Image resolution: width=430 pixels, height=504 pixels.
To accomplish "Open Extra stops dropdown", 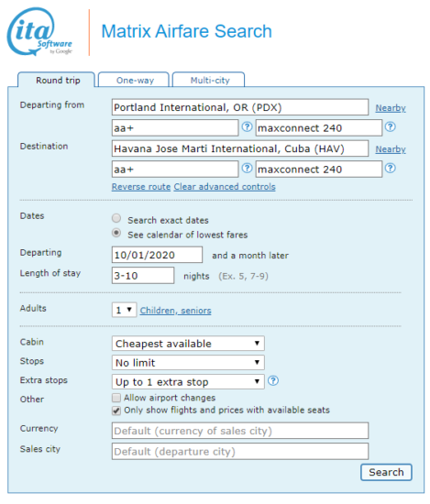I will tap(188, 381).
